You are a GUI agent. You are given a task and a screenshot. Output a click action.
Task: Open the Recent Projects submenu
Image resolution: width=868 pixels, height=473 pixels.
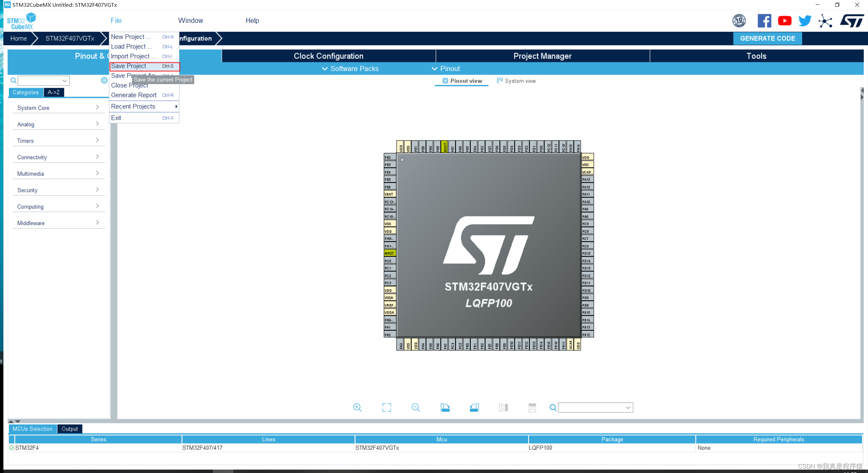(144, 106)
